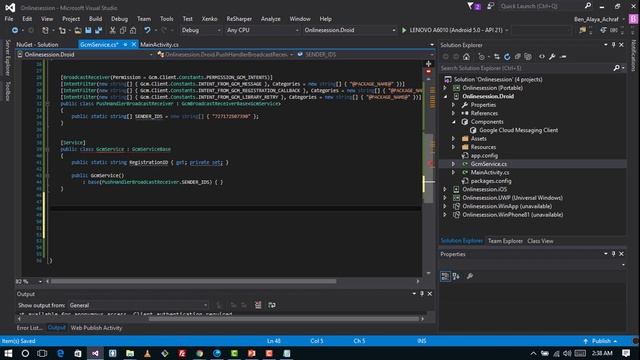Image resolution: width=640 pixels, height=360 pixels.
Task: Click the Show All Files icon
Action: [528, 57]
